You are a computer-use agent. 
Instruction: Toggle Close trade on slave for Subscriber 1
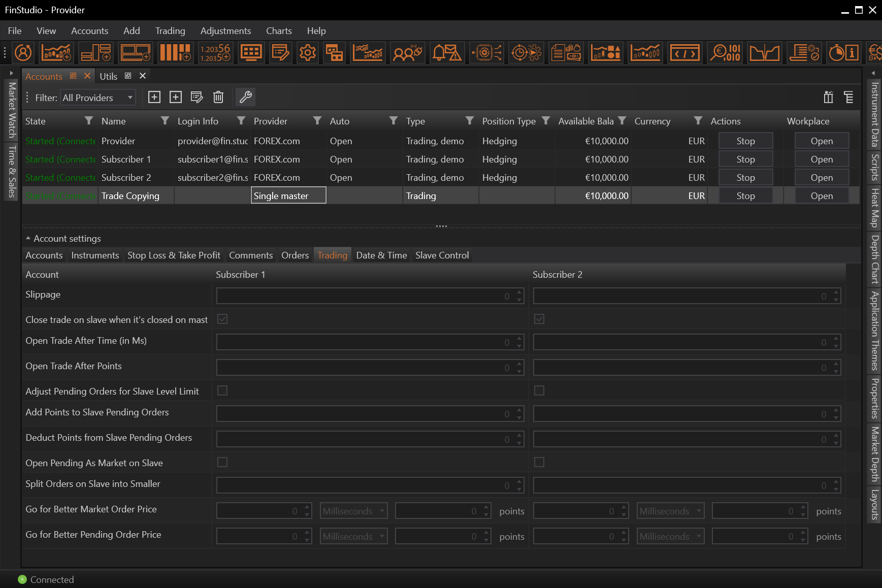coord(222,319)
